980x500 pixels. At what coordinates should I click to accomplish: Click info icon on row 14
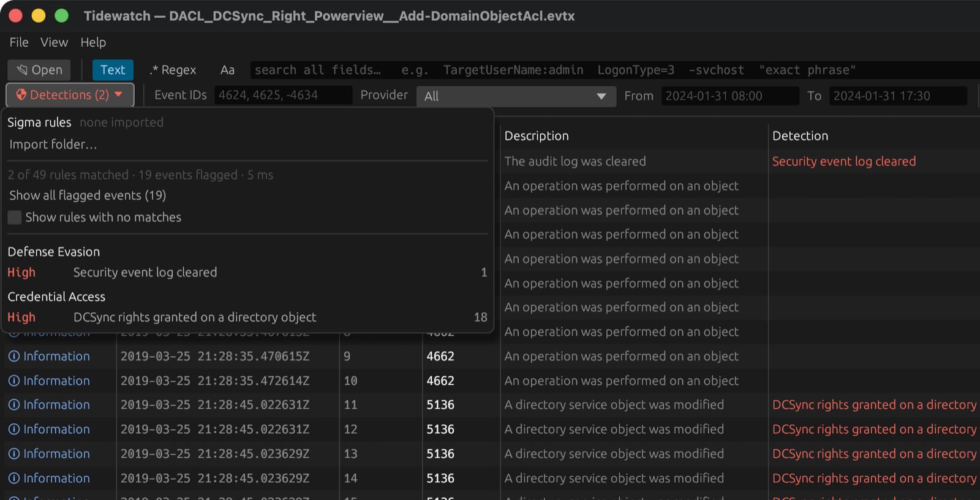pos(13,478)
